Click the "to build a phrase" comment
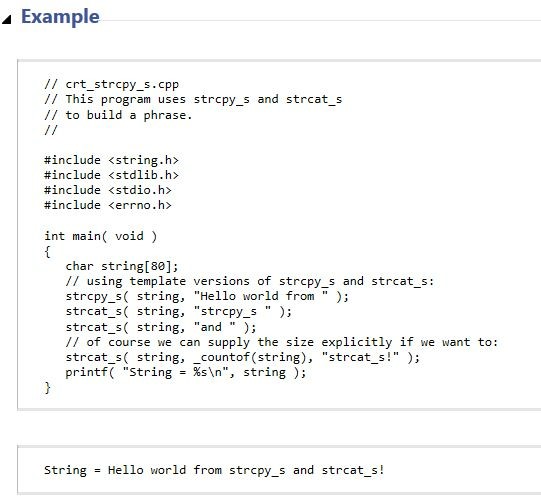The image size is (541, 501). (x=118, y=115)
